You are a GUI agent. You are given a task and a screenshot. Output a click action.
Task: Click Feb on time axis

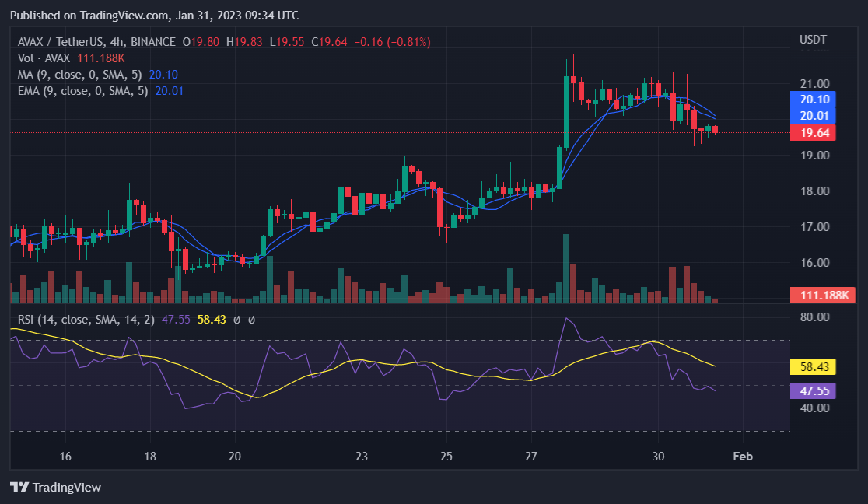click(x=743, y=457)
